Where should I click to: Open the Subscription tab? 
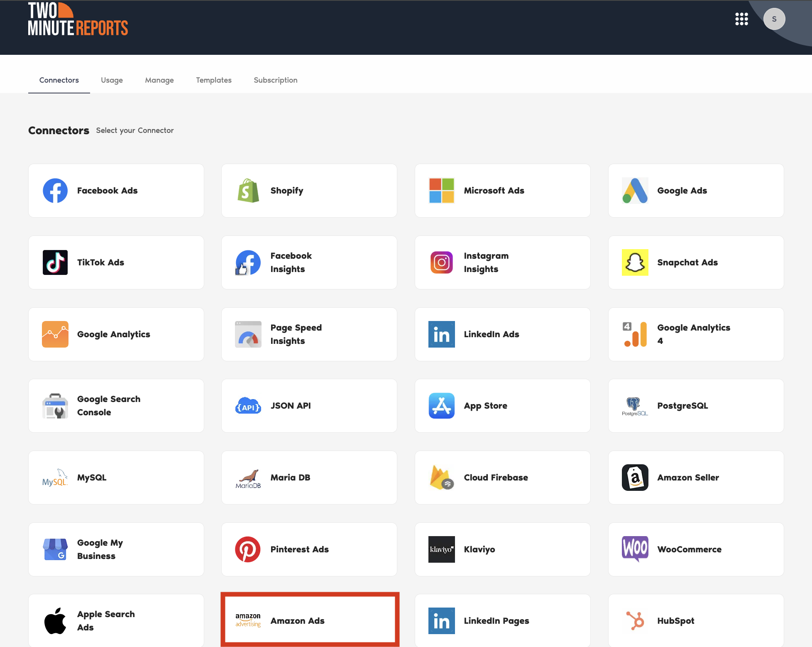click(276, 80)
